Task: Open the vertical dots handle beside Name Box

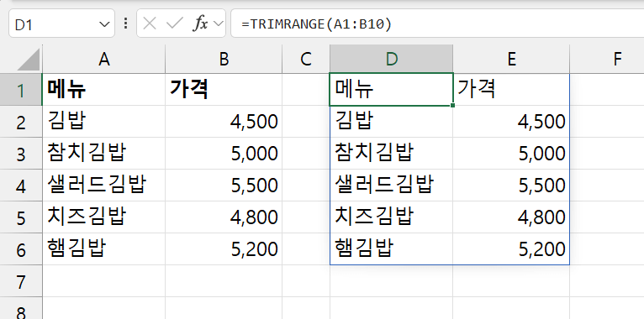Action: pos(125,24)
